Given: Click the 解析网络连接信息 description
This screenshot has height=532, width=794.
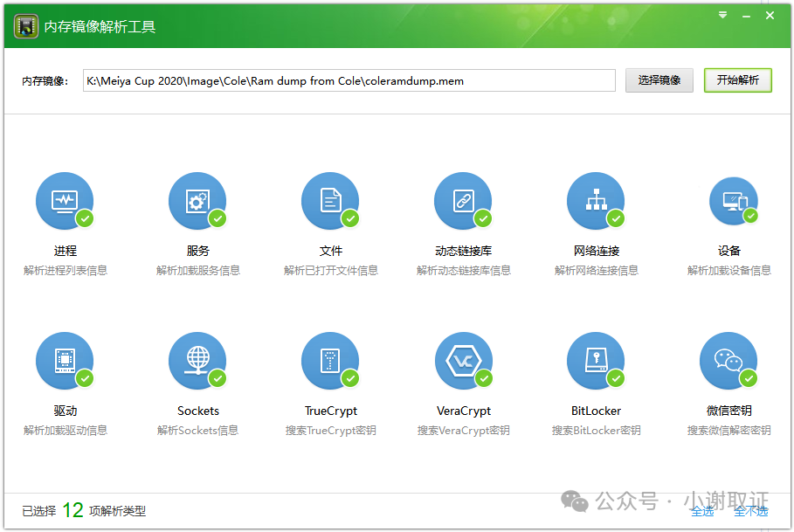Looking at the screenshot, I should 596,270.
